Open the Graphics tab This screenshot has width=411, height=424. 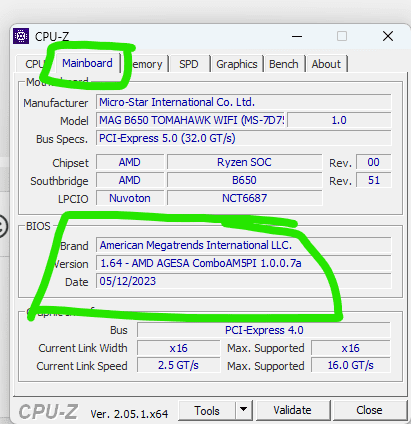[x=237, y=64]
